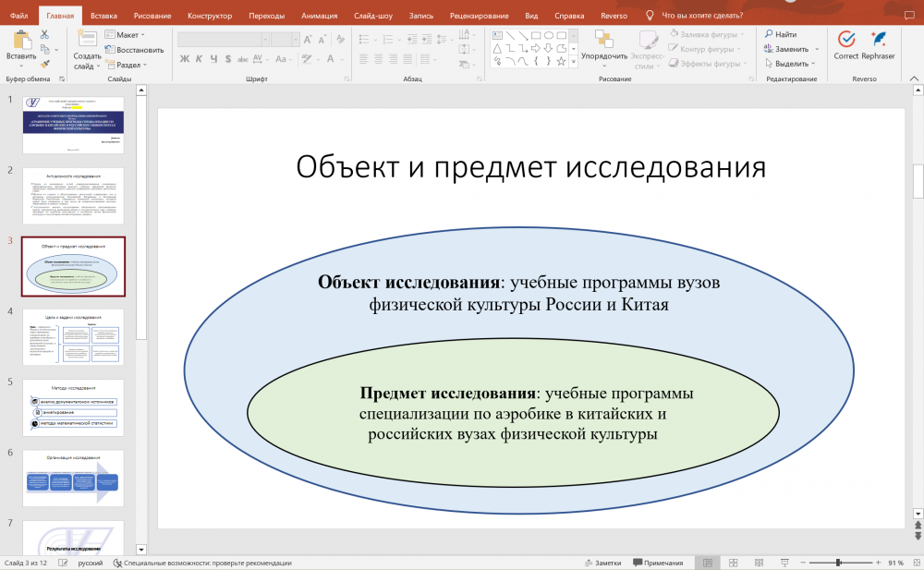This screenshot has height=570, width=924.
Task: Select the star shape in shapes gallery
Action: click(x=561, y=61)
